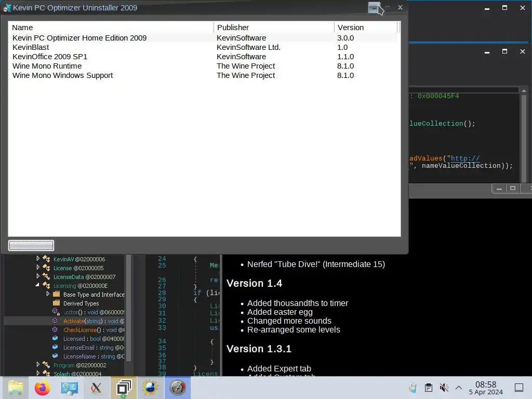Click the .cctor method icon

[x=56, y=312]
